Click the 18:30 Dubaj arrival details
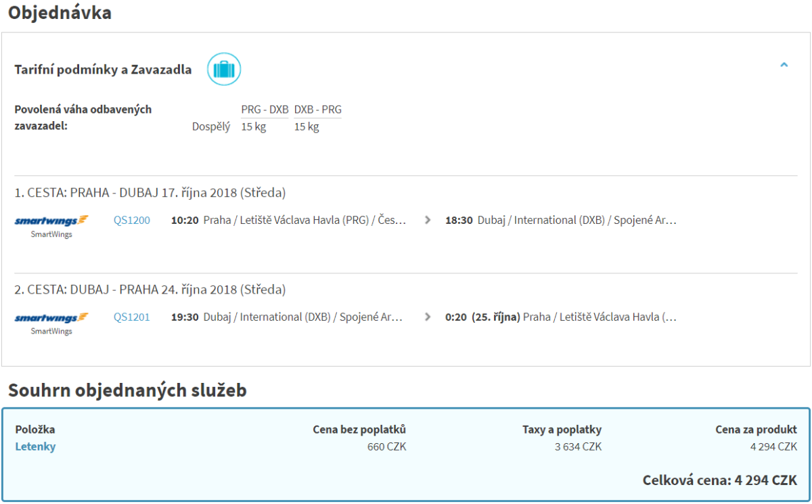The width and height of the screenshot is (812, 504). point(560,220)
